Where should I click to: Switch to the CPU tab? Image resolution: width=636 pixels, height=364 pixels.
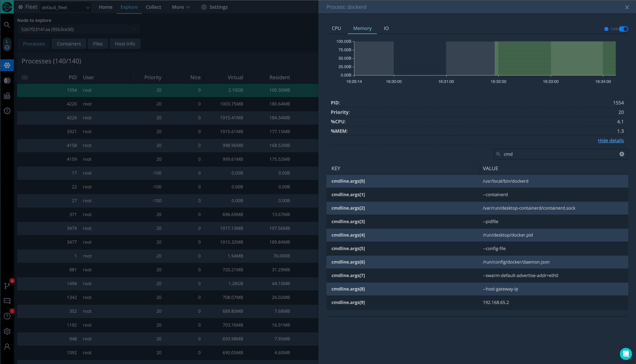336,28
